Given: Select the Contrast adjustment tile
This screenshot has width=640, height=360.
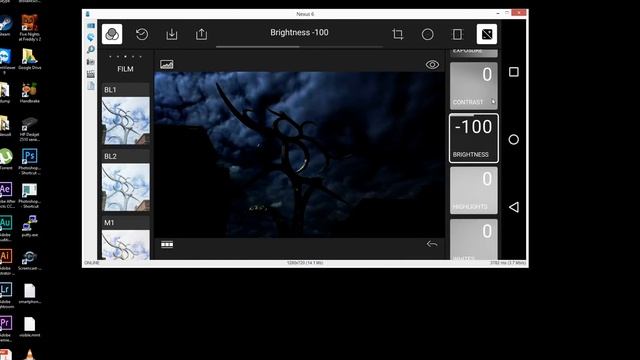Looking at the screenshot, I should 473,86.
